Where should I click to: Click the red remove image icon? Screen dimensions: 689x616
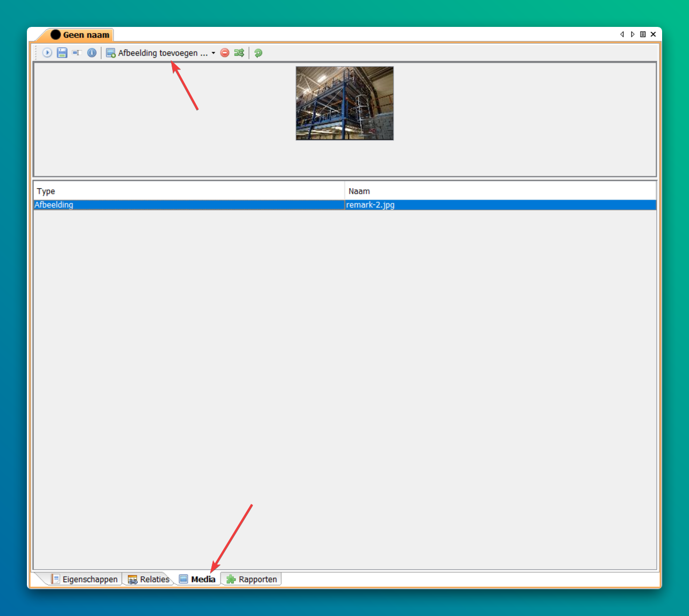225,53
